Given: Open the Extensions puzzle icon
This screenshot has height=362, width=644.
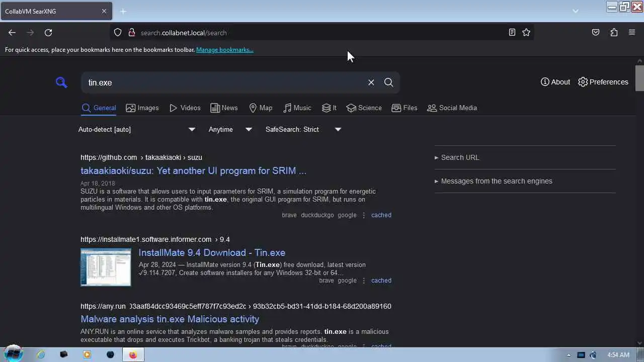Looking at the screenshot, I should 614,33.
